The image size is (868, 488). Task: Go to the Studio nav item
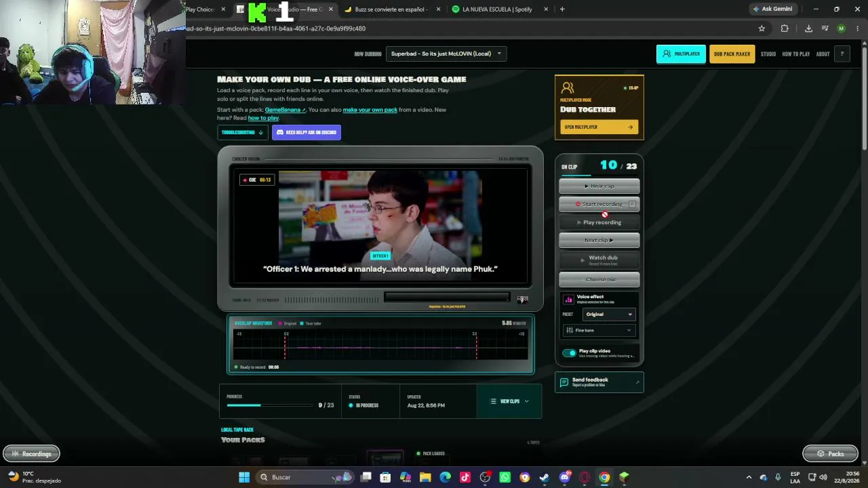[768, 54]
